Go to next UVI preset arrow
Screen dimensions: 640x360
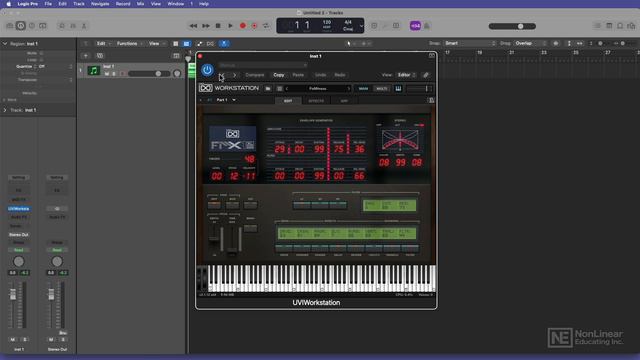coord(349,89)
